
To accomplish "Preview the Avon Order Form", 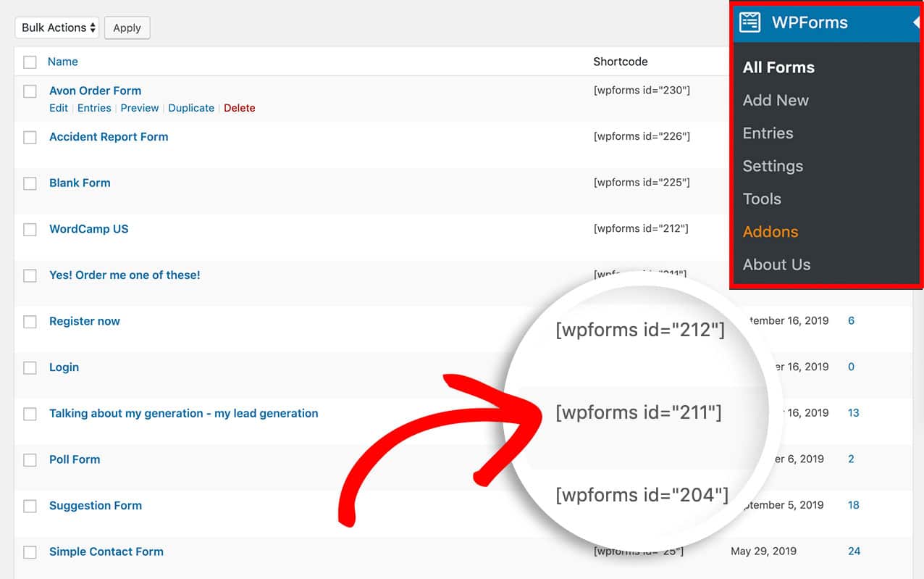I will coord(140,108).
